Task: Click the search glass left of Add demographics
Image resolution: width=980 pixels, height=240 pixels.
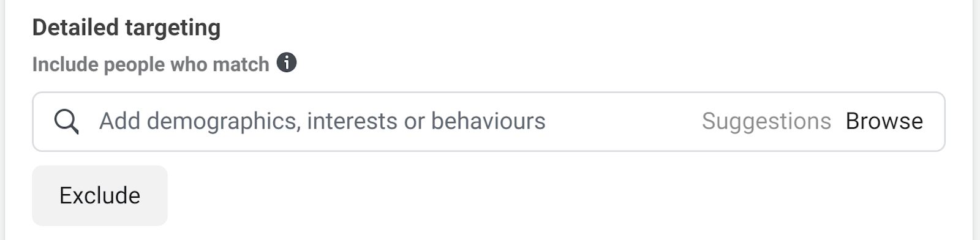Action: [66, 122]
